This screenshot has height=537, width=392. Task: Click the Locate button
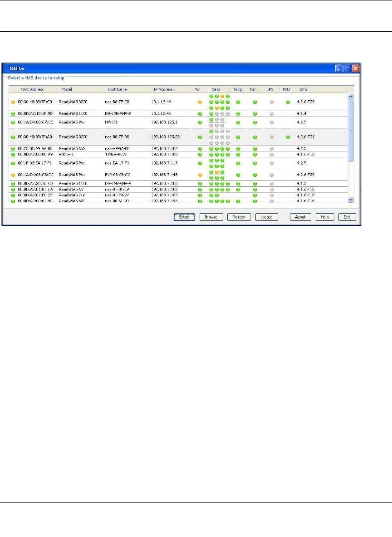pyautogui.click(x=267, y=217)
